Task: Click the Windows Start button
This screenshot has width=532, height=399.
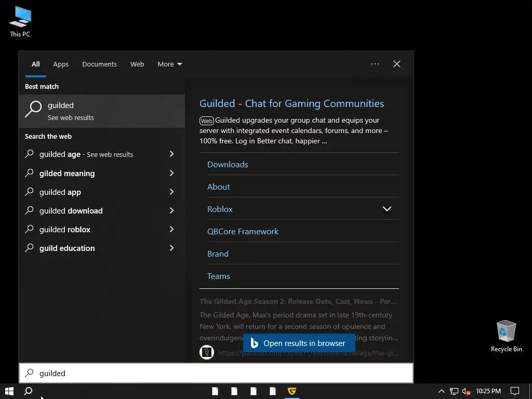Action: click(x=9, y=391)
